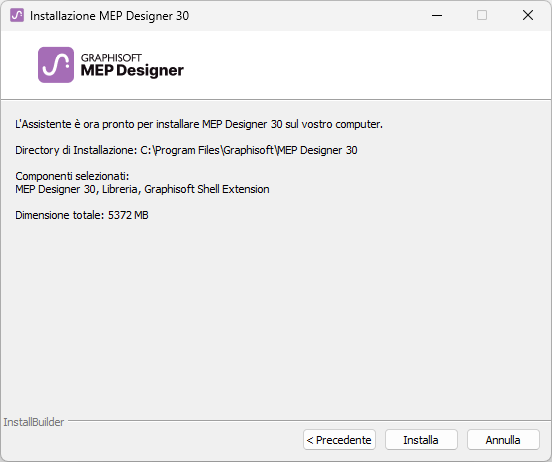
Task: Click the window title Installazione MEP Designer 30
Action: pos(109,16)
